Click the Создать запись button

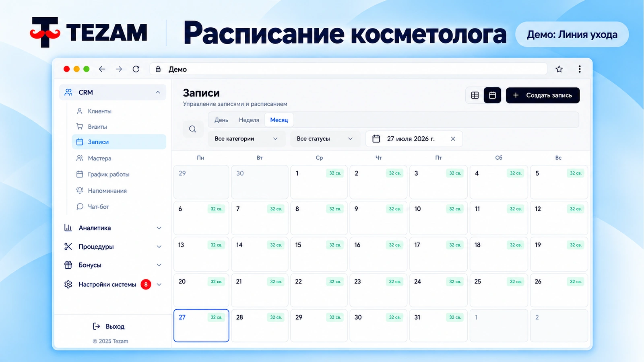tap(543, 95)
